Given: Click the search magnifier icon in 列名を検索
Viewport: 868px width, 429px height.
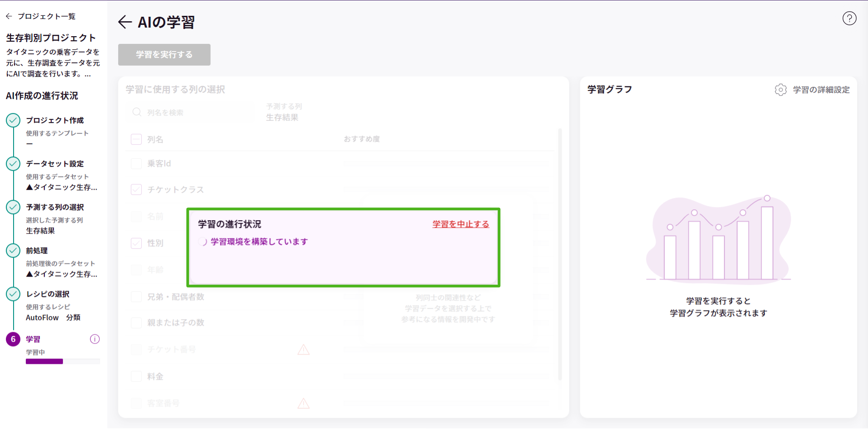Looking at the screenshot, I should [x=137, y=112].
